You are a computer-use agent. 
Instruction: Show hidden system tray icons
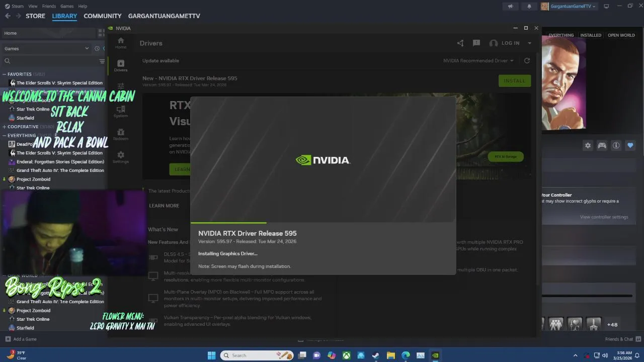575,355
